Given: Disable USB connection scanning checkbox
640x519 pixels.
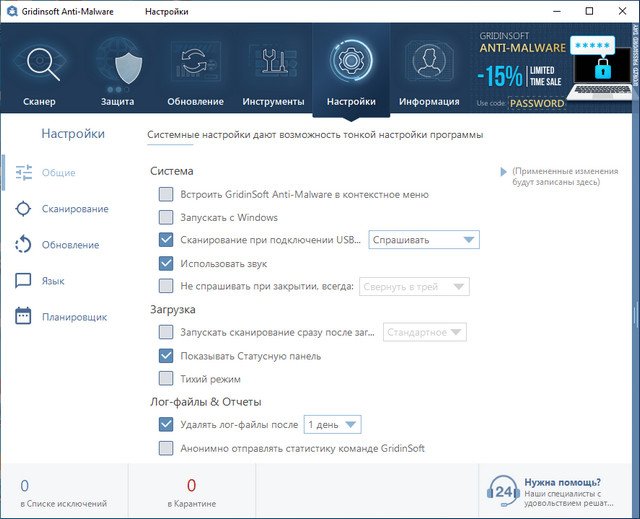Looking at the screenshot, I should [166, 240].
